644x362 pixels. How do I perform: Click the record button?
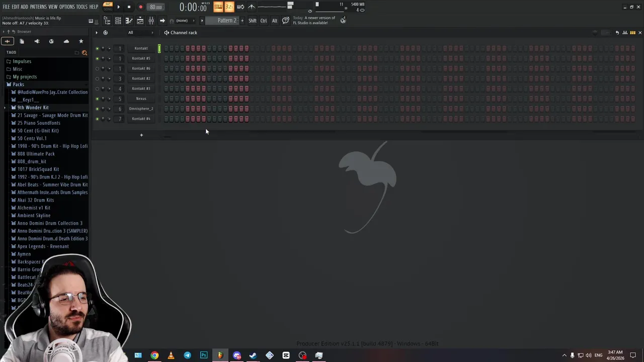pyautogui.click(x=140, y=7)
